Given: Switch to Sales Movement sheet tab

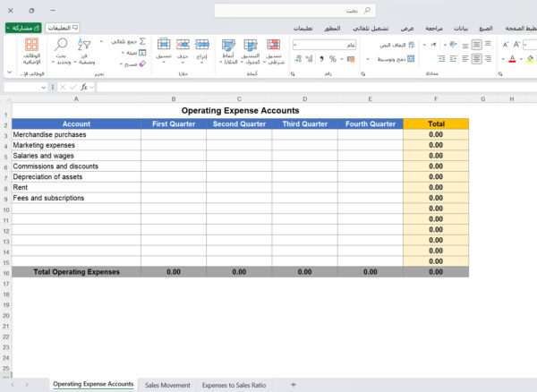Looking at the screenshot, I should [x=167, y=385].
